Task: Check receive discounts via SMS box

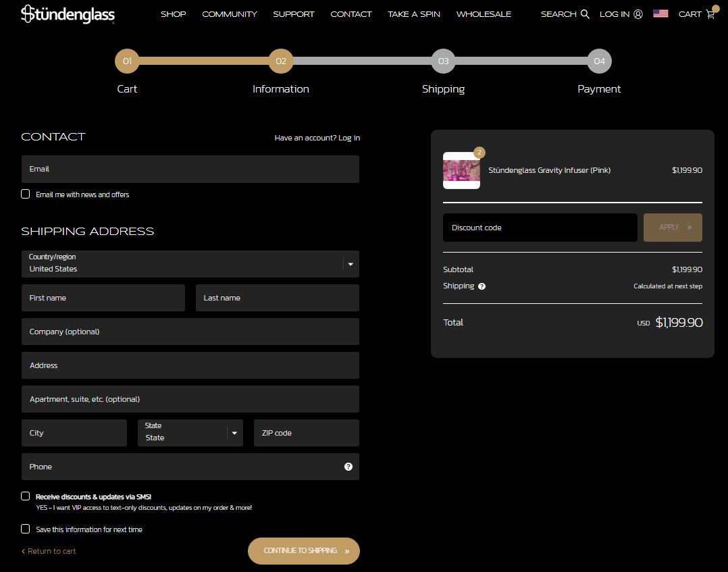Action: pyautogui.click(x=26, y=496)
